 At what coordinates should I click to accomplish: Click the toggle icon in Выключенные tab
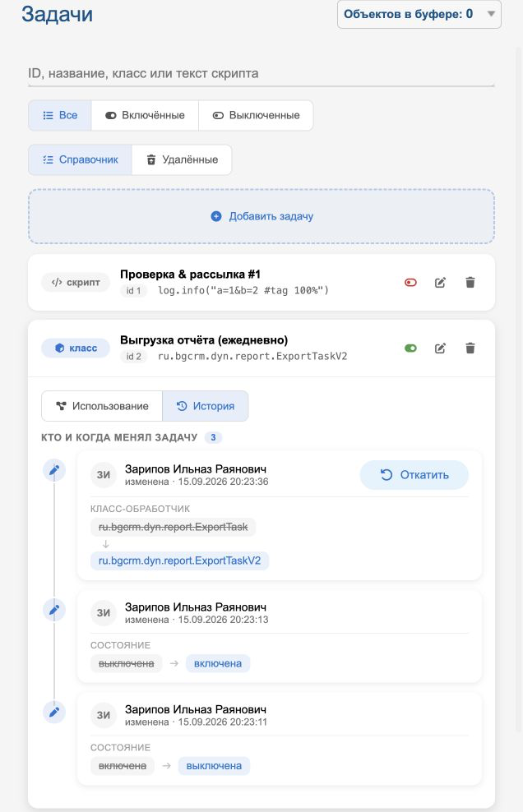click(x=218, y=115)
